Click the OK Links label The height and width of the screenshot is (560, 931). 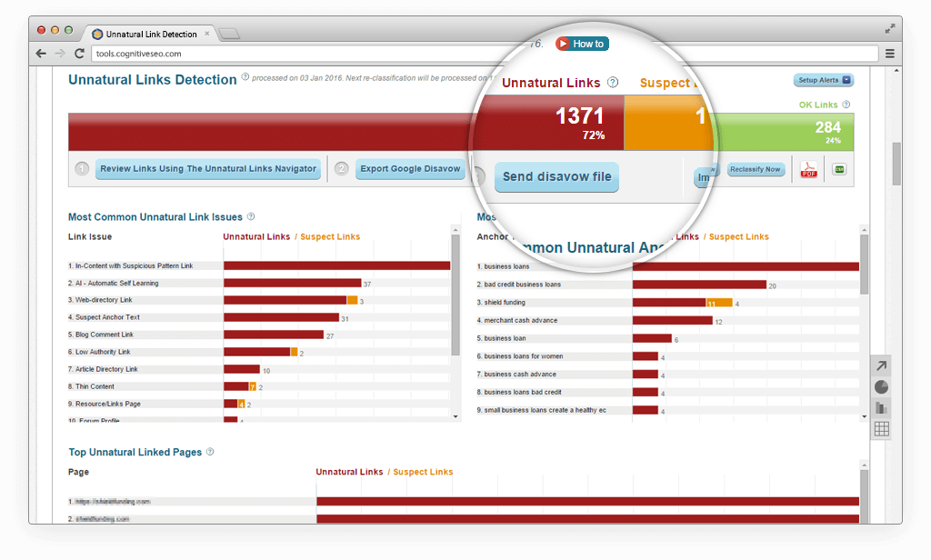[818, 105]
